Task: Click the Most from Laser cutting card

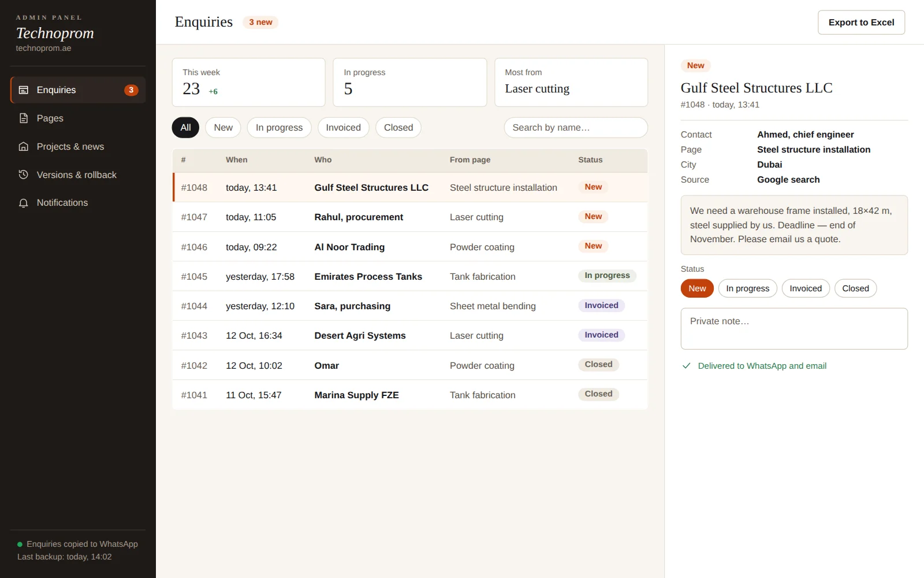Action: coord(571,82)
